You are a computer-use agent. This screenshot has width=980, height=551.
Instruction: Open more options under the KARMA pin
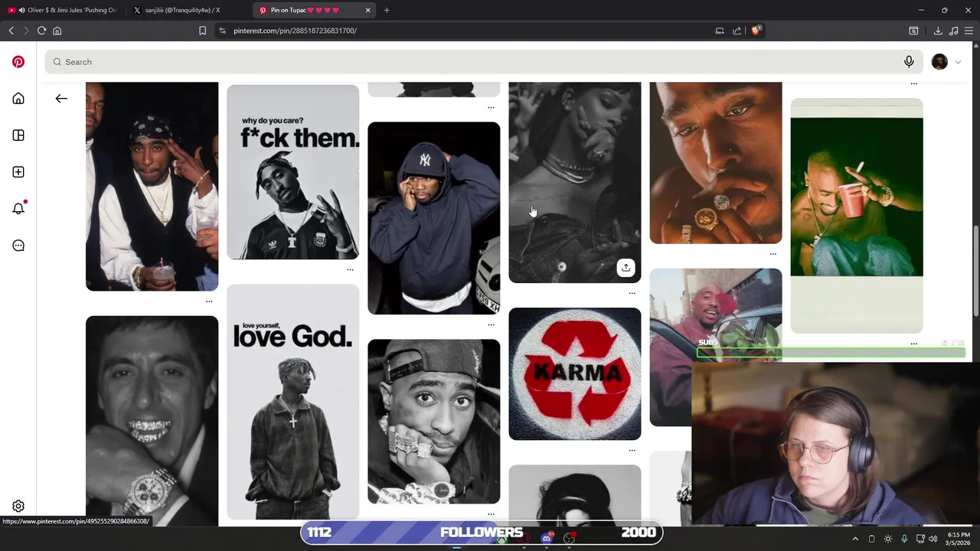[632, 450]
